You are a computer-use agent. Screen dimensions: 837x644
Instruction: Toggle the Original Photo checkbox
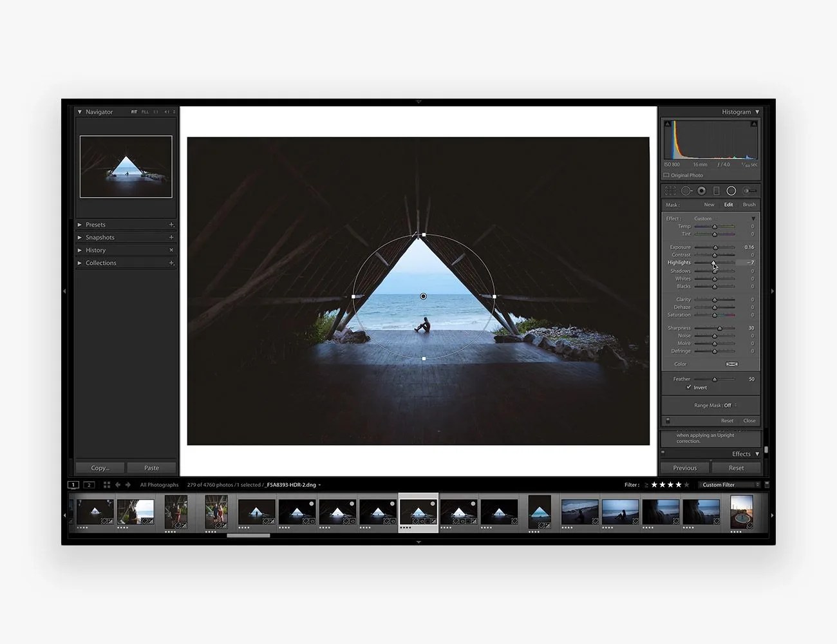[x=666, y=175]
